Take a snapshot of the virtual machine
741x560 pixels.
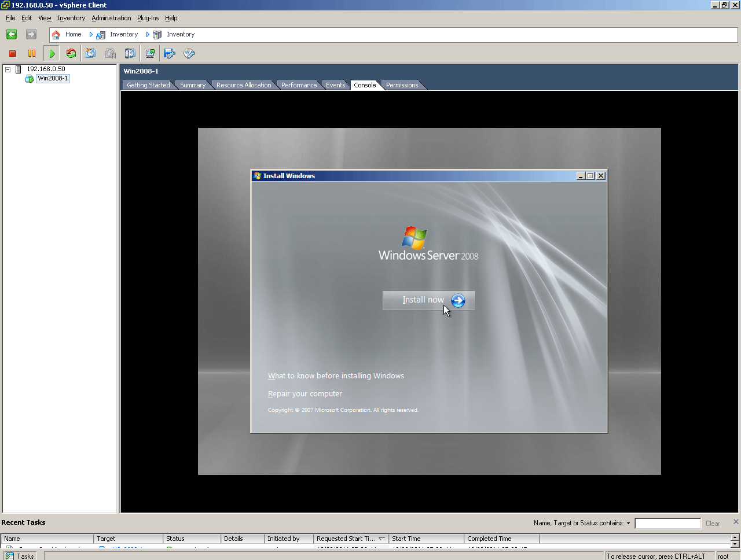tap(91, 53)
